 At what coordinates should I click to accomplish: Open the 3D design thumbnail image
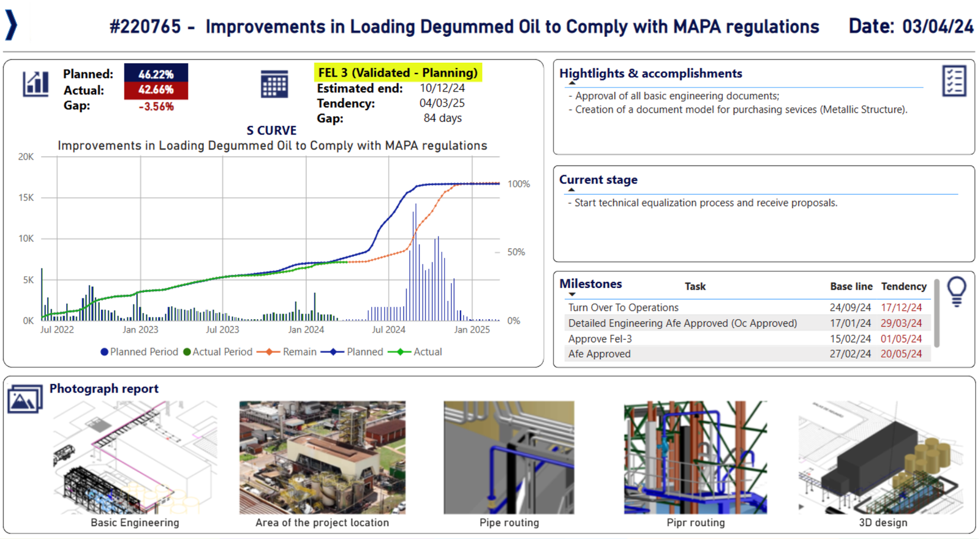pyautogui.click(x=883, y=458)
